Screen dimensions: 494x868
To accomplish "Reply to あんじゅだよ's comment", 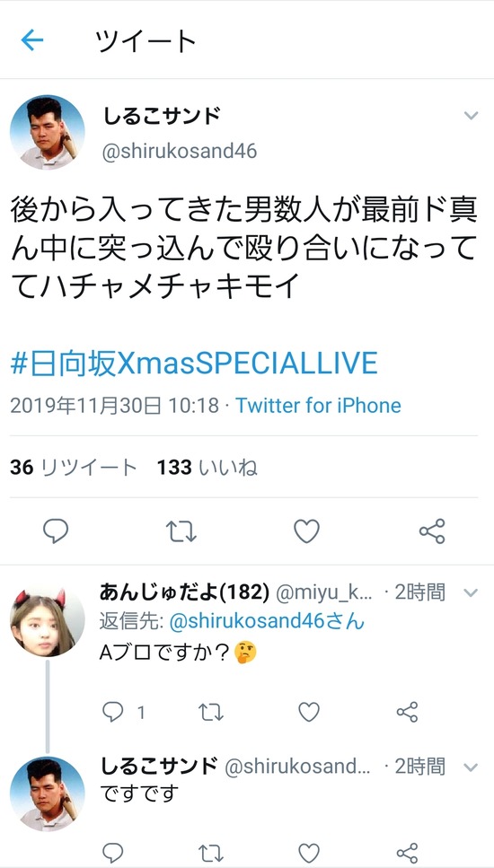I will [x=113, y=712].
